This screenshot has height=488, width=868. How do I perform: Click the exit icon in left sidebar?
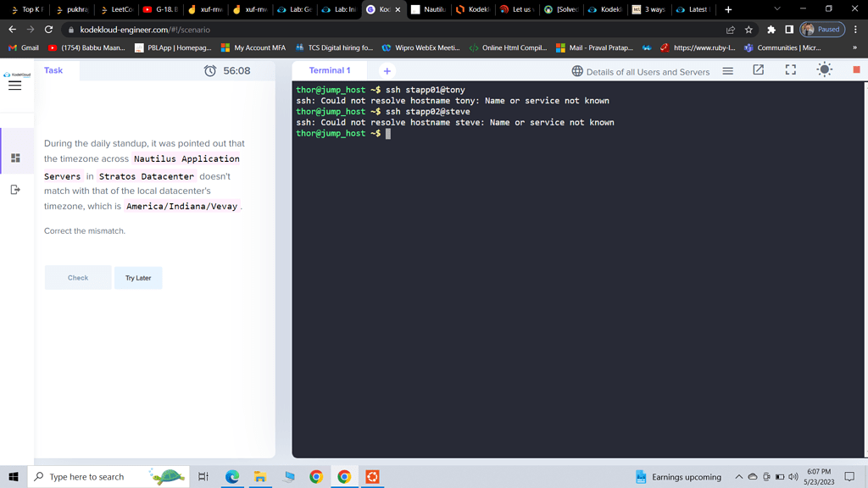coord(15,190)
